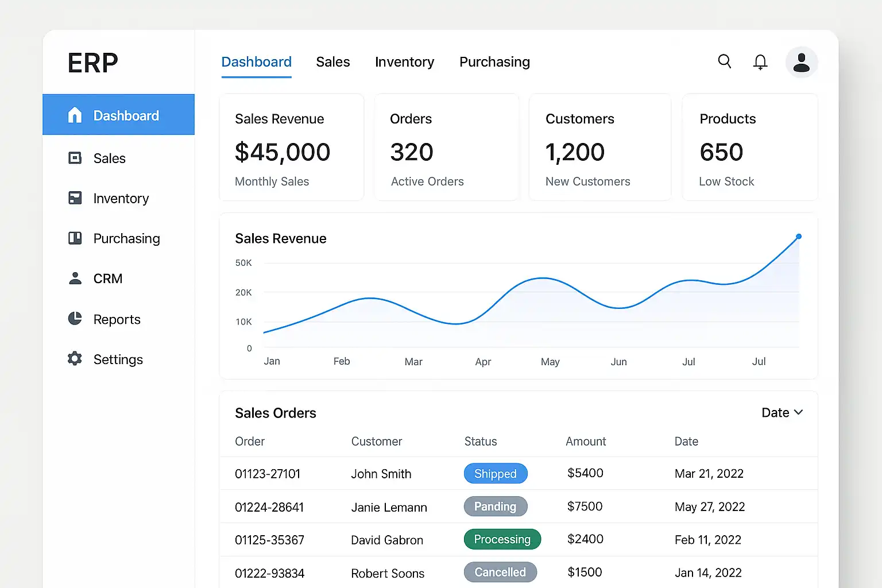This screenshot has height=588, width=882.
Task: Click the Purchasing sidebar icon
Action: 75,238
